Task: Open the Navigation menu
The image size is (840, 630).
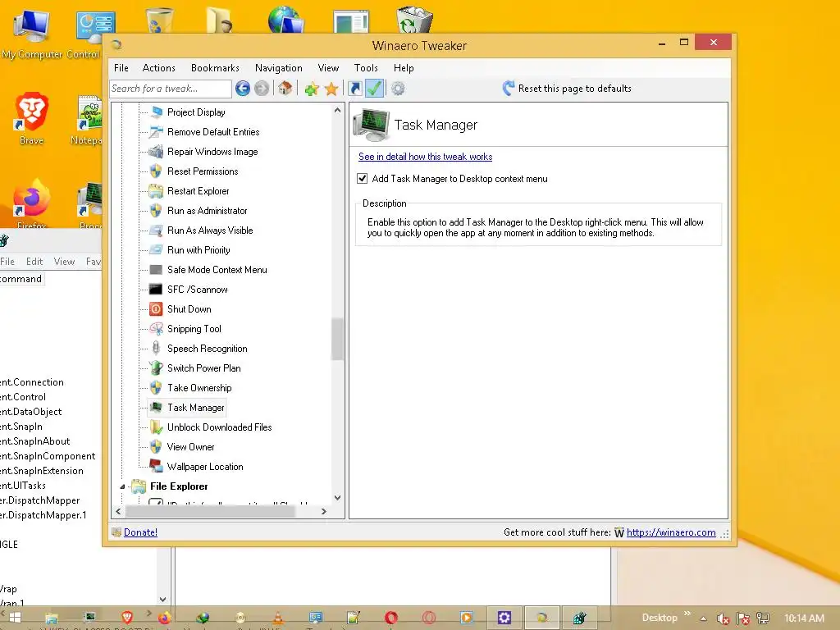Action: point(279,68)
